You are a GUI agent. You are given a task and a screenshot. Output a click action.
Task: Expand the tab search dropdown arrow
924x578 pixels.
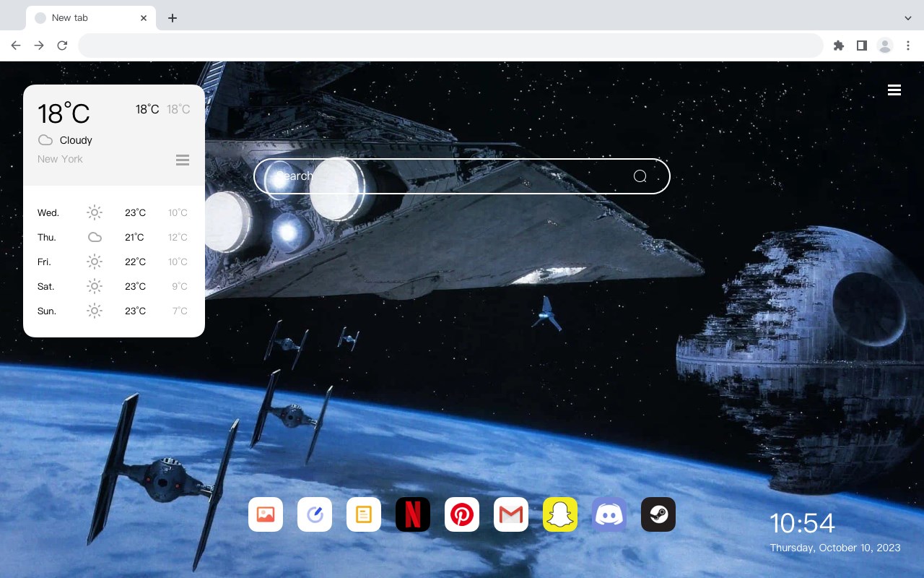(x=908, y=18)
